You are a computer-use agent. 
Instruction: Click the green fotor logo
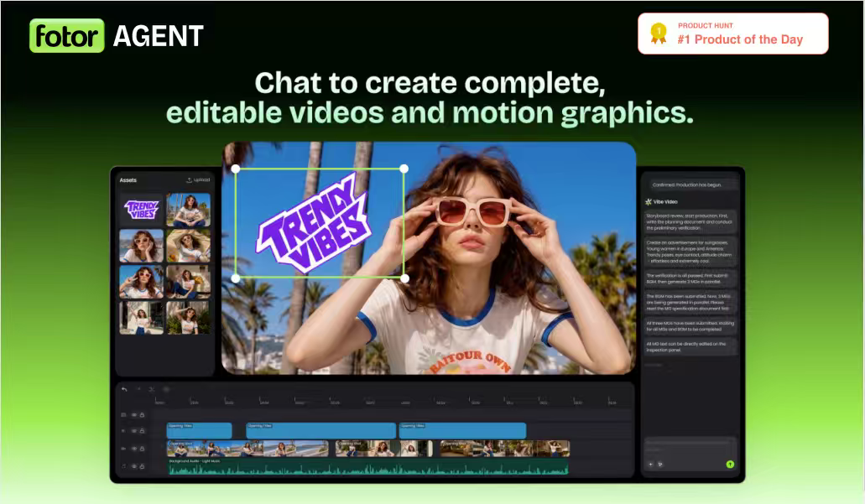pos(67,36)
